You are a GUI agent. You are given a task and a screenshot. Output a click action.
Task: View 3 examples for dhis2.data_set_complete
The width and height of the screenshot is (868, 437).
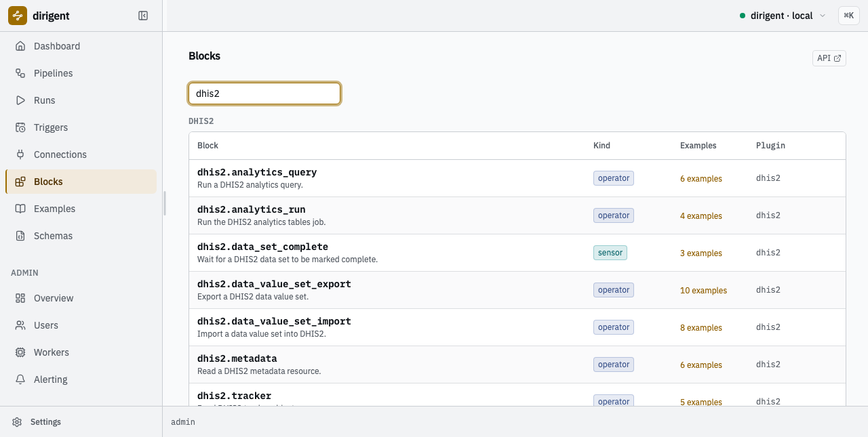point(701,253)
